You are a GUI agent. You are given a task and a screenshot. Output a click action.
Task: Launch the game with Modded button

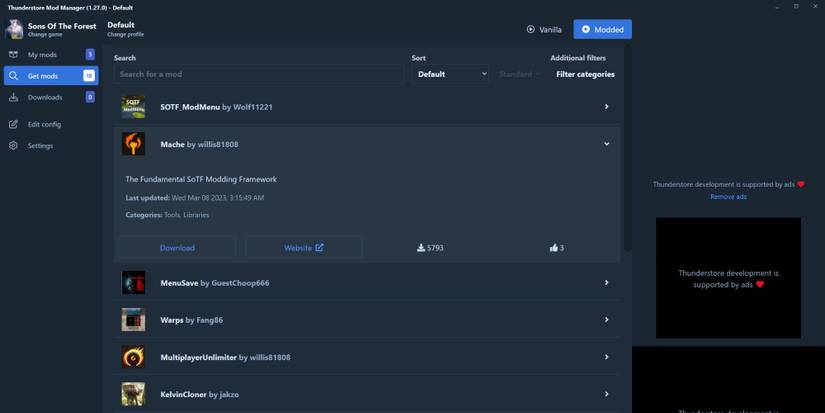[602, 30]
